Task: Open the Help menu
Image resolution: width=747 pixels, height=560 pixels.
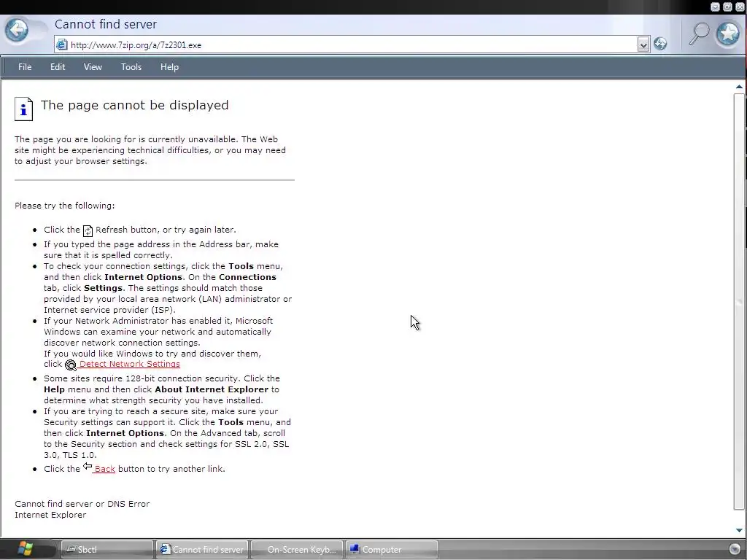Action: click(x=169, y=67)
